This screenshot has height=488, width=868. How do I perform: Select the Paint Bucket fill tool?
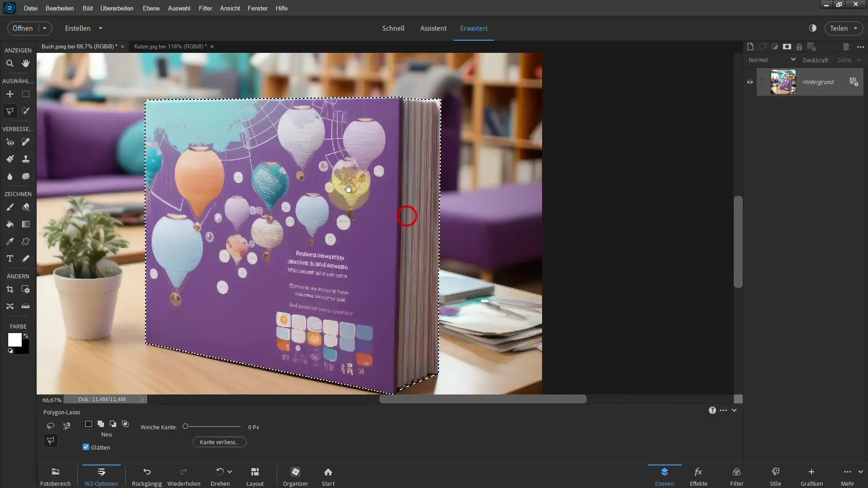[9, 224]
